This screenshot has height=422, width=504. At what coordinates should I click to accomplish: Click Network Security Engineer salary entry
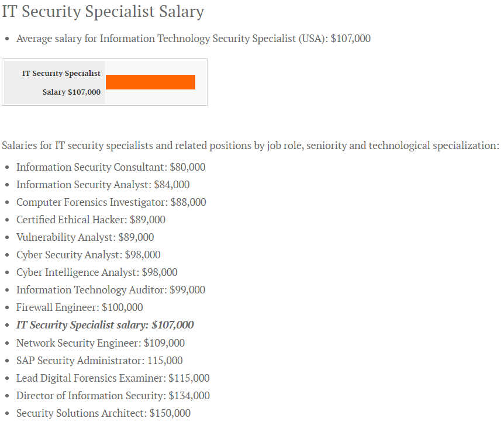pos(100,343)
